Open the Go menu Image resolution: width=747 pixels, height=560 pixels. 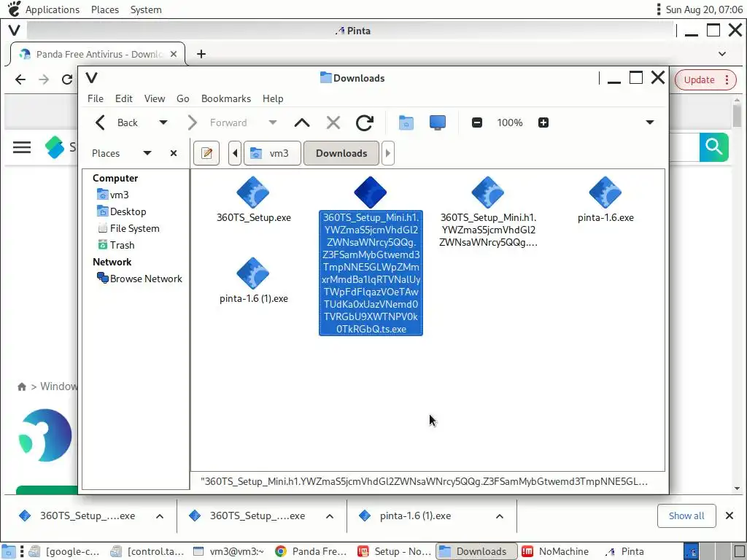[x=183, y=98]
